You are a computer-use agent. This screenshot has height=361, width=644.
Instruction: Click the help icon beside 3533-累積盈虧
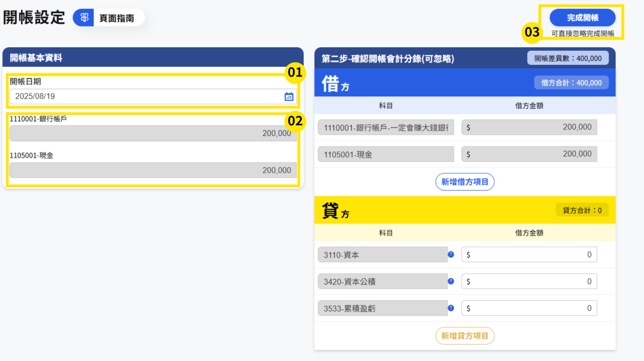pos(451,308)
